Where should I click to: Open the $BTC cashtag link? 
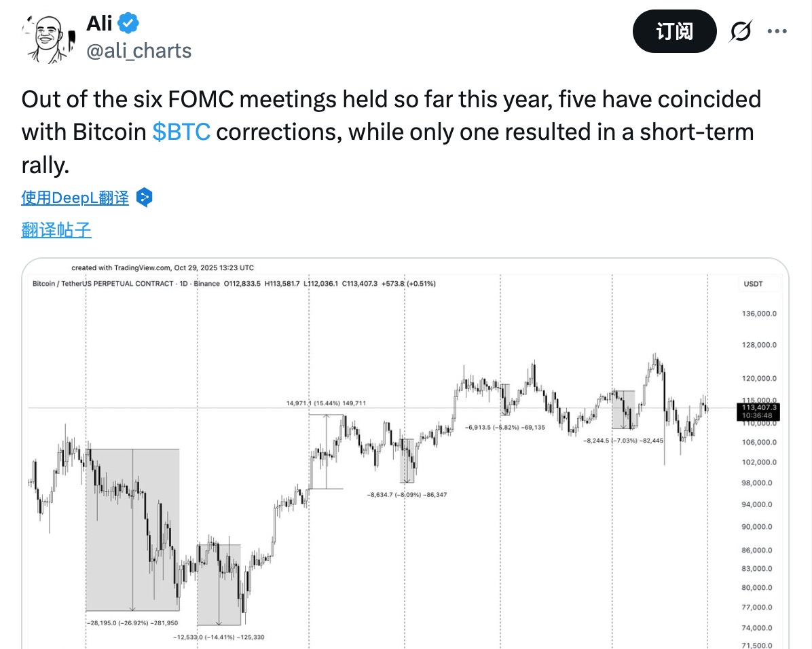181,132
